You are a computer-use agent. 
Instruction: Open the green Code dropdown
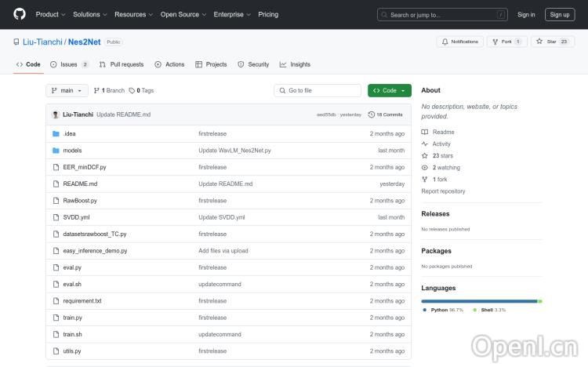coord(389,90)
